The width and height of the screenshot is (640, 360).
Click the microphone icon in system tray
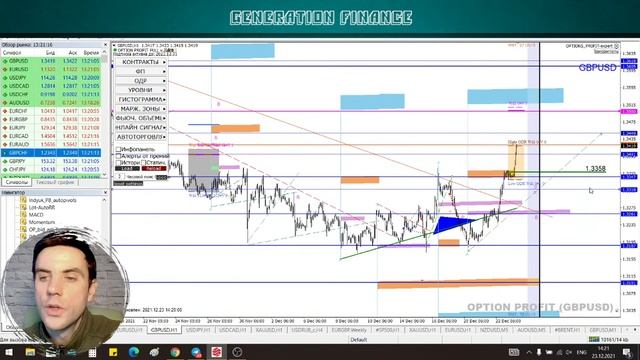coord(539,352)
